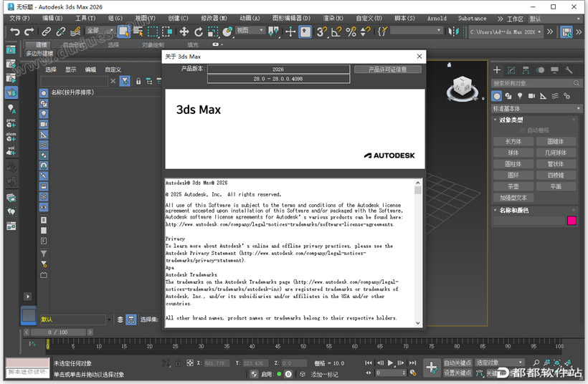Open the project path dropdown
The width and height of the screenshot is (588, 384).
[x=506, y=32]
